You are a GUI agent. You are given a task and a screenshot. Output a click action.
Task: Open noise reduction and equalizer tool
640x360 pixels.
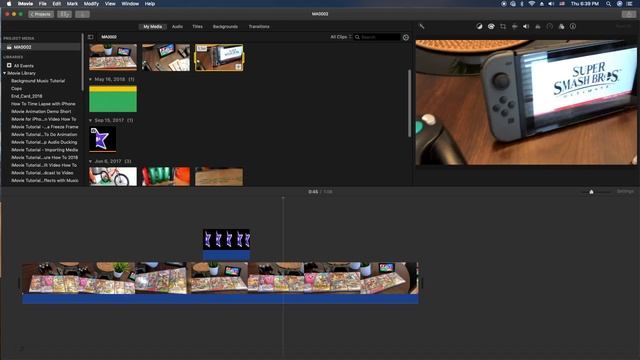pyautogui.click(x=538, y=26)
